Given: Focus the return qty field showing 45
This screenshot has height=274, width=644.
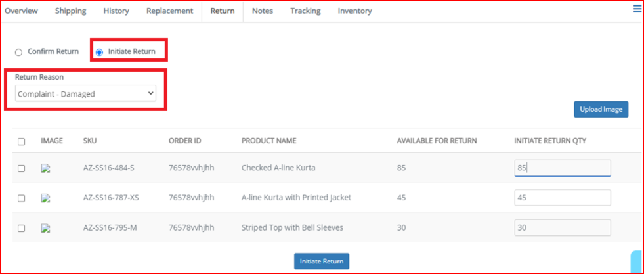Looking at the screenshot, I should [562, 198].
